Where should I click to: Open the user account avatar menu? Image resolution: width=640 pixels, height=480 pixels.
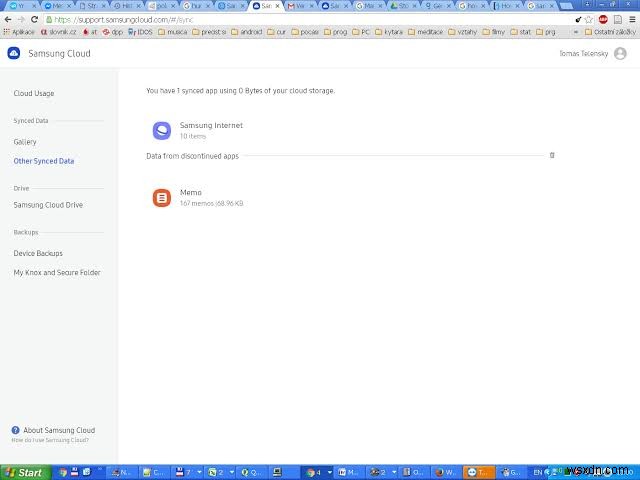pyautogui.click(x=620, y=53)
